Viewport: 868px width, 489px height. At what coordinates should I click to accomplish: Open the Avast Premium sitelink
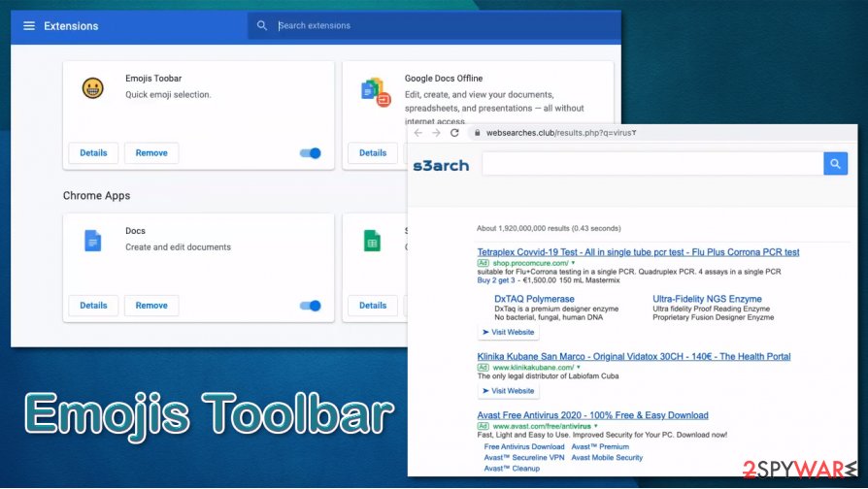[x=600, y=447]
